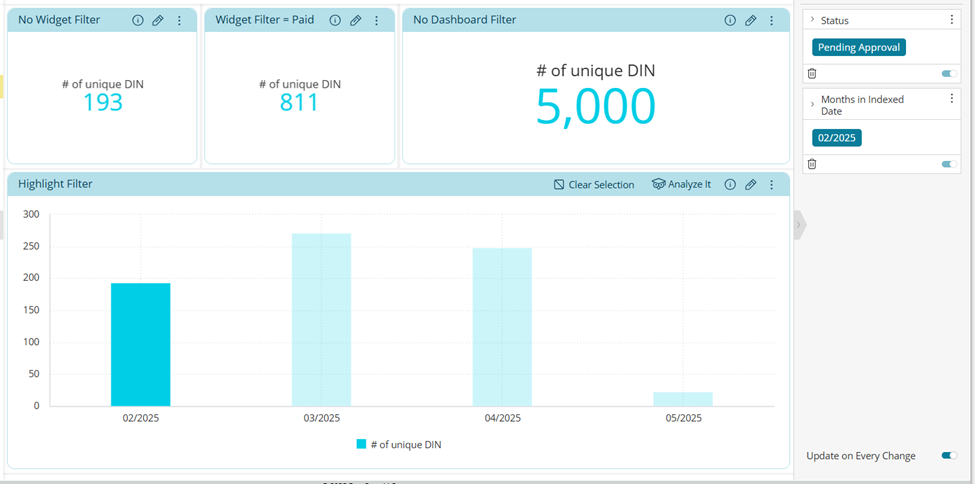The width and height of the screenshot is (975, 484).
Task: Click the 05/2025 axis label
Action: click(x=683, y=418)
